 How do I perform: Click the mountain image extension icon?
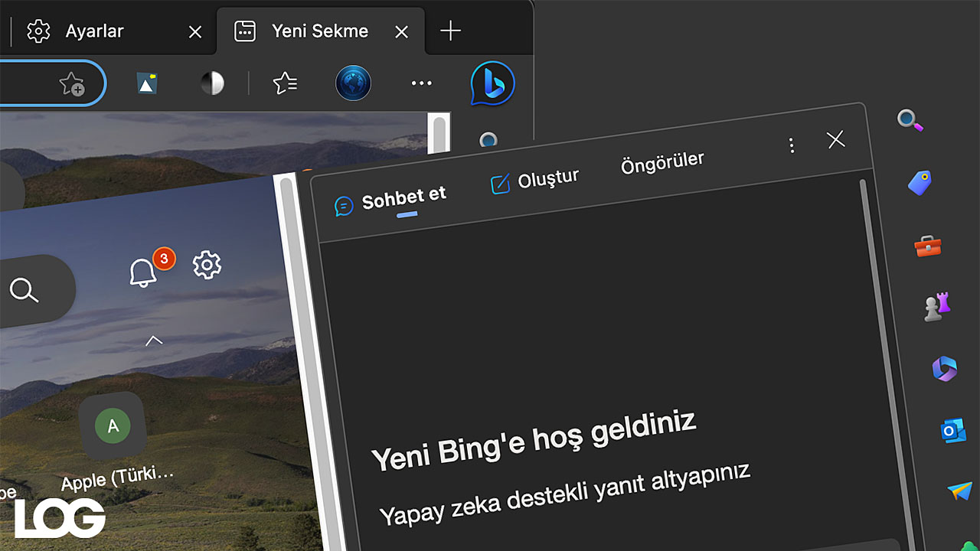point(147,83)
